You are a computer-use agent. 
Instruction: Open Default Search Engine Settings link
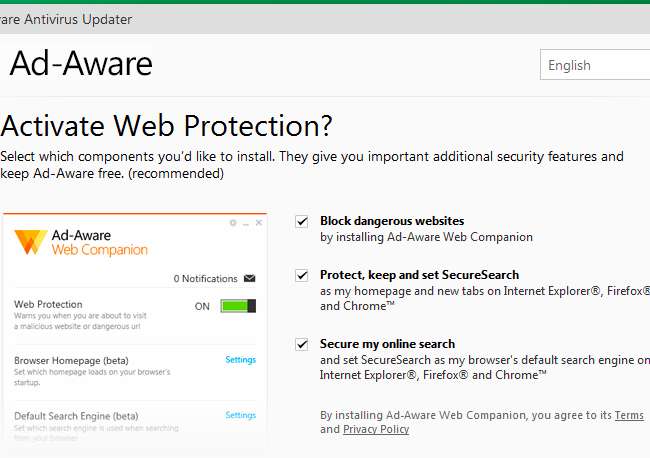[240, 415]
